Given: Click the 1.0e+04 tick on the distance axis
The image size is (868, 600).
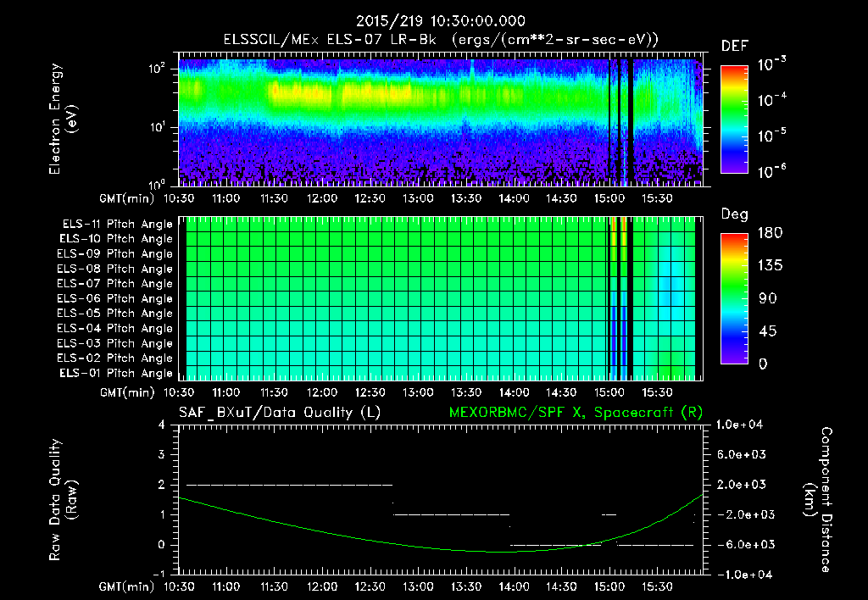Looking at the screenshot, I should [x=739, y=425].
